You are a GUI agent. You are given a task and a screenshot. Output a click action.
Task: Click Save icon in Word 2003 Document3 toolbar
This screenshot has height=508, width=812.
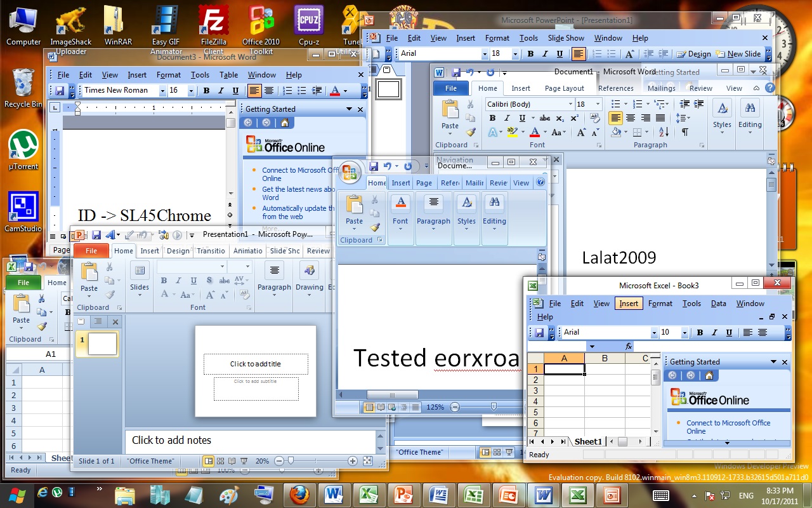tap(60, 91)
